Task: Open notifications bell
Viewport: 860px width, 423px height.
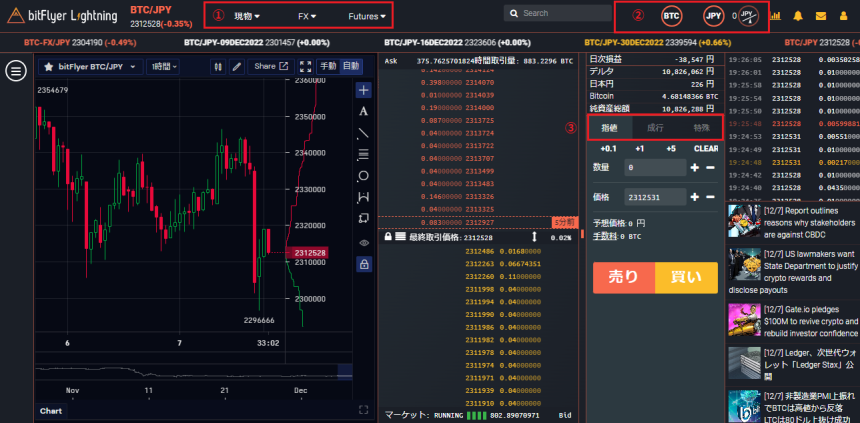Action: [x=799, y=16]
